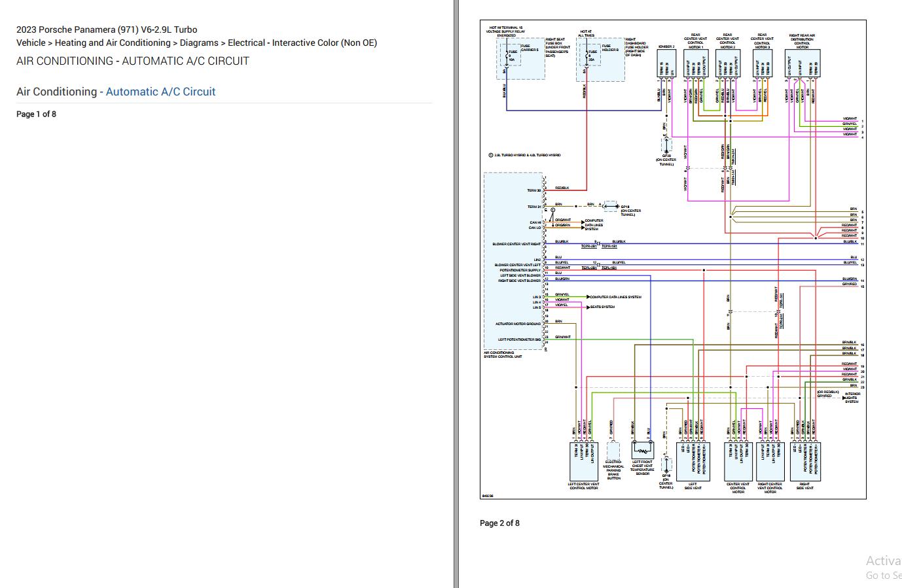Viewport: 902px width, 588px height.
Task: Open the Automatic A/C Circuit link
Action: tap(160, 92)
